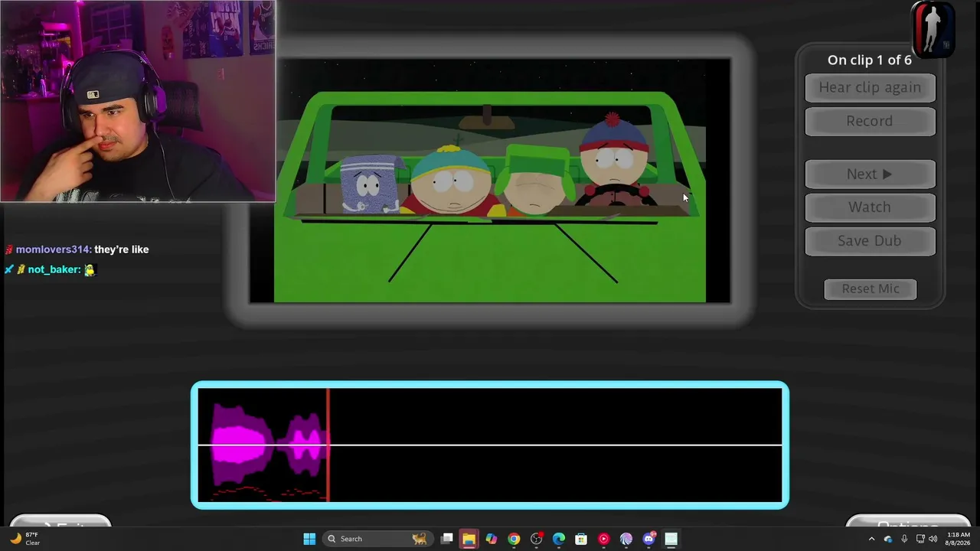Click the South Park clip preview
980x551 pixels.
(x=490, y=181)
